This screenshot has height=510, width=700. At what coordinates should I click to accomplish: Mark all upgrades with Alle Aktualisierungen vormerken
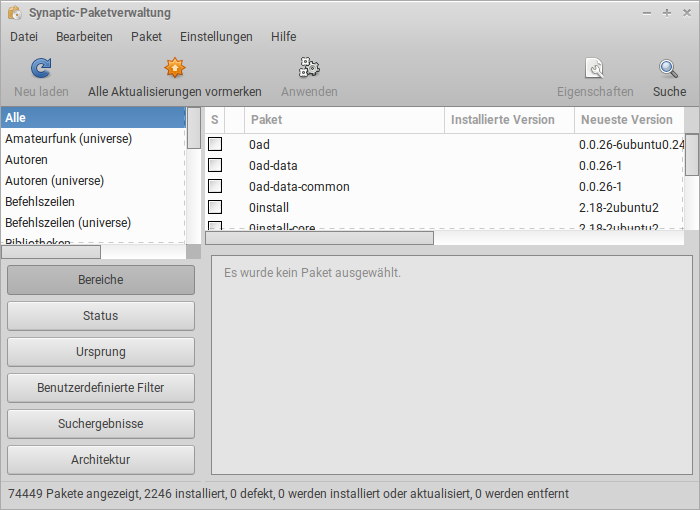coord(175,68)
